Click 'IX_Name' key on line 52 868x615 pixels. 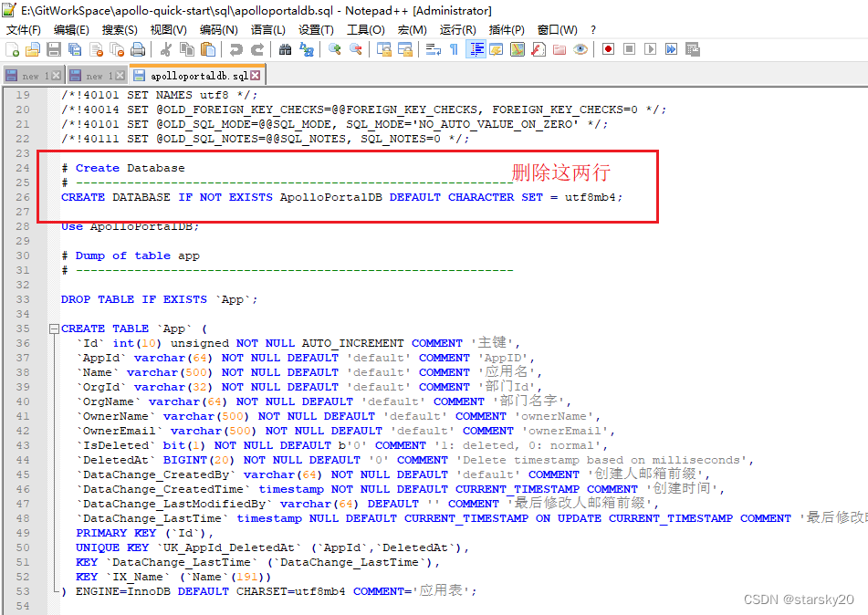pos(138,577)
